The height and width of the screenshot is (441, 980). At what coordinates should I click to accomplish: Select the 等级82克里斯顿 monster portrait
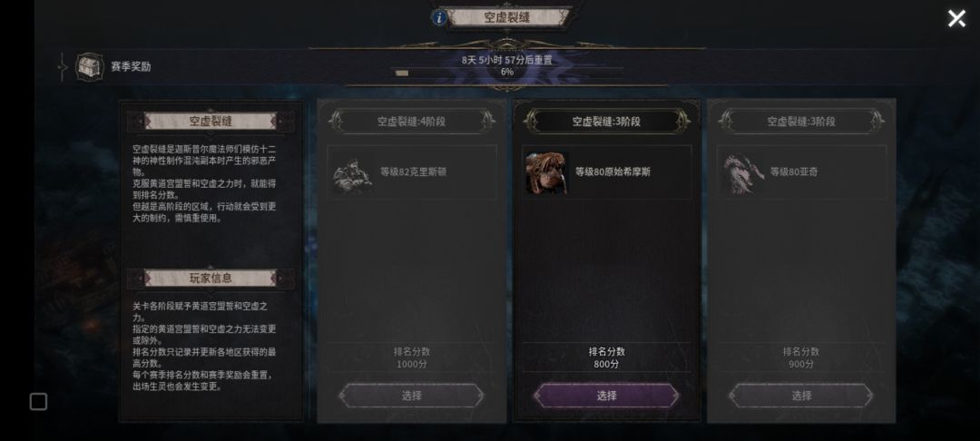coord(352,172)
